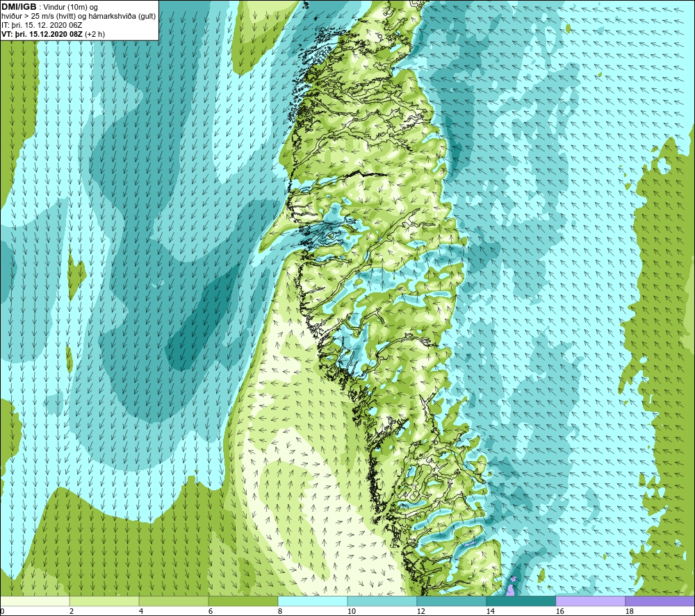
Task: Click the light purple 16–18 legend swatch
Action: tap(590, 601)
